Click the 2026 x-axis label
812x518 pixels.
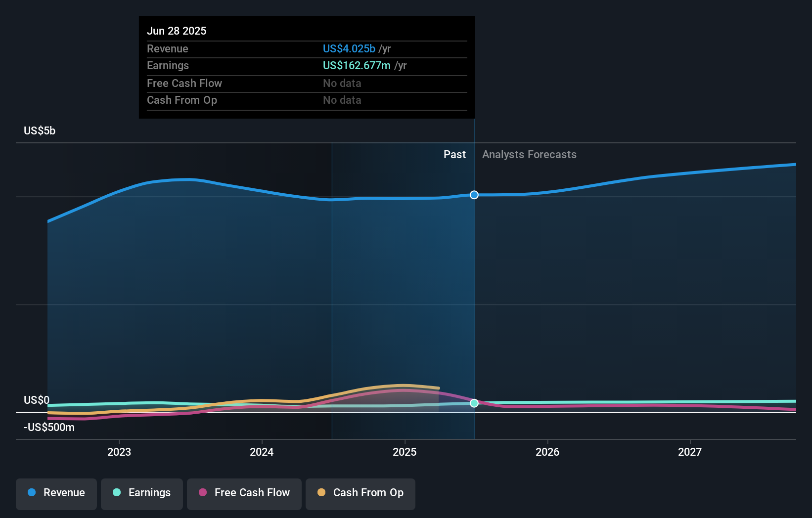[547, 452]
